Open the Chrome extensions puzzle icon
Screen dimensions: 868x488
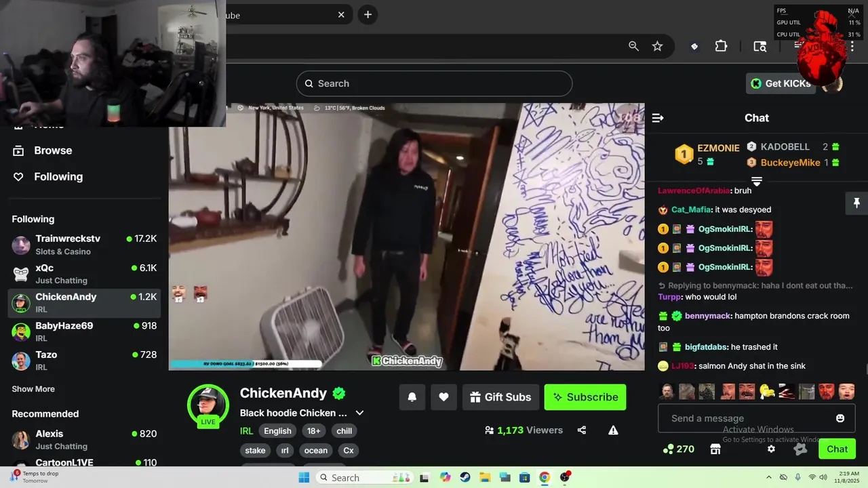point(721,46)
